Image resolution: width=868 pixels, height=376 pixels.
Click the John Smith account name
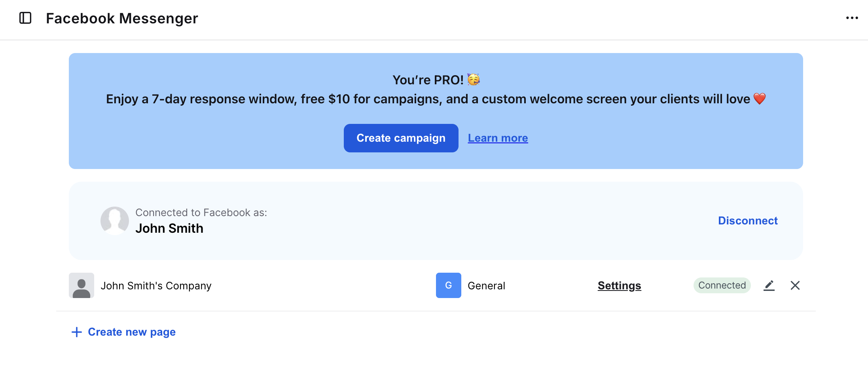pyautogui.click(x=169, y=228)
